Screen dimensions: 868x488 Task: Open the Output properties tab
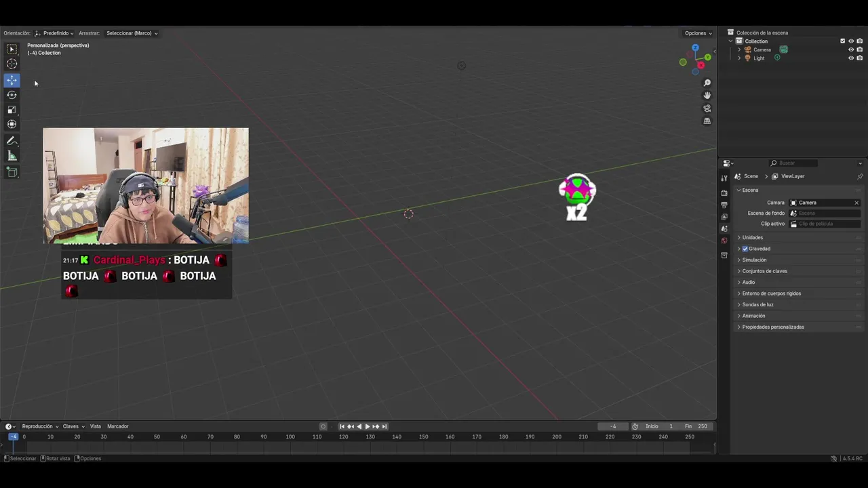(724, 205)
